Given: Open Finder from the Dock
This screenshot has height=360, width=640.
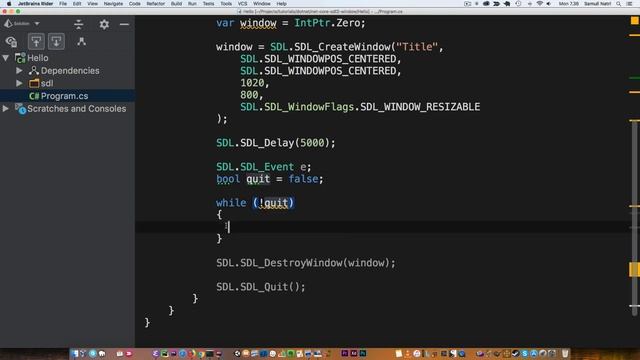Looking at the screenshot, I should (x=75, y=353).
